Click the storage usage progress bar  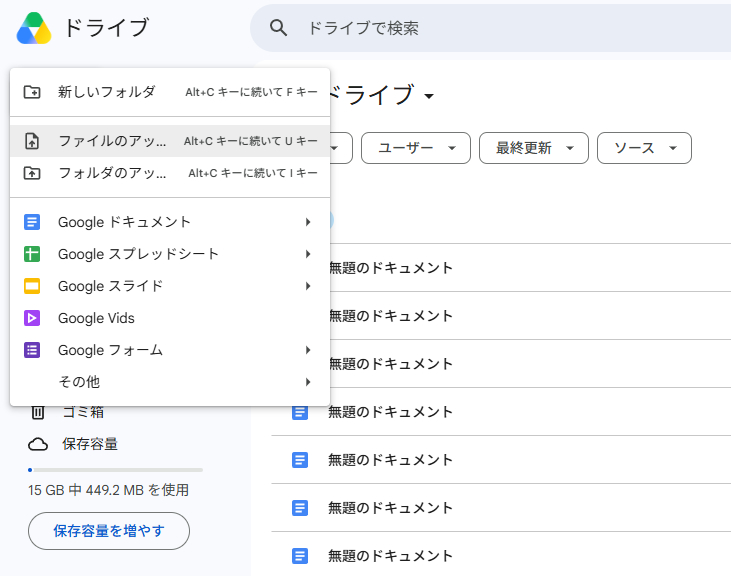coord(115,470)
